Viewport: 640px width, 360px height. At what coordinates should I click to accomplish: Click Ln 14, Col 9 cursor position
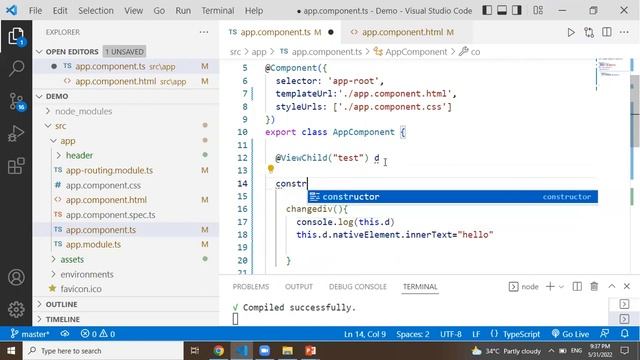[364, 334]
